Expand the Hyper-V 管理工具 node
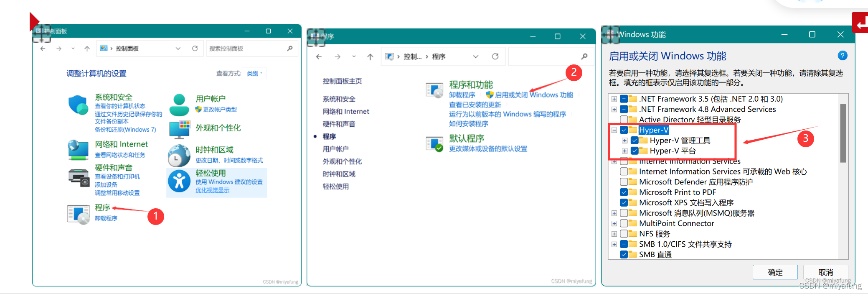This screenshot has width=868, height=294. [625, 141]
